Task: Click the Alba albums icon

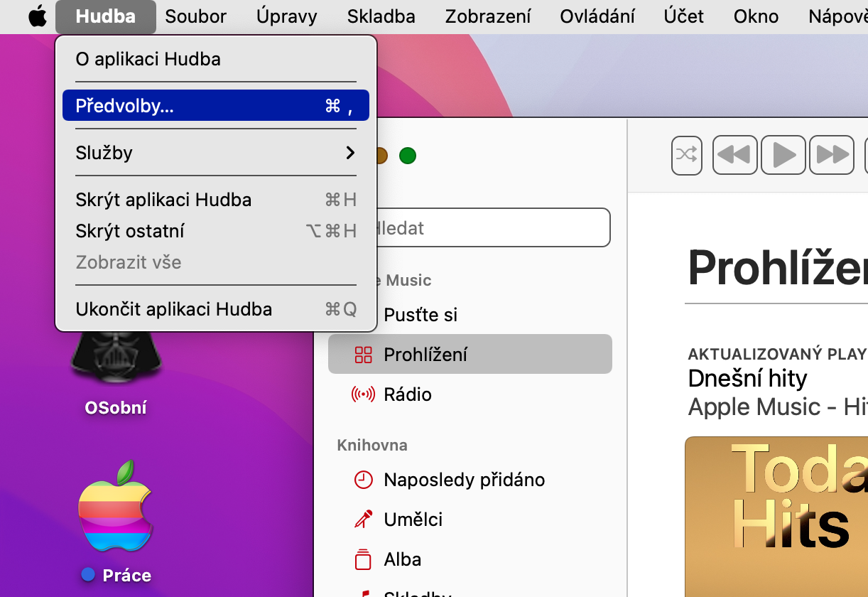Action: click(x=363, y=559)
